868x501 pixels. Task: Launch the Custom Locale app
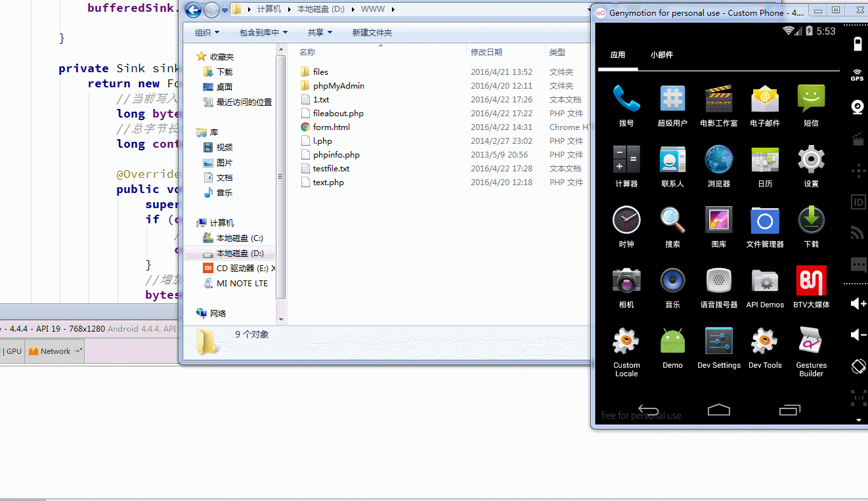626,341
